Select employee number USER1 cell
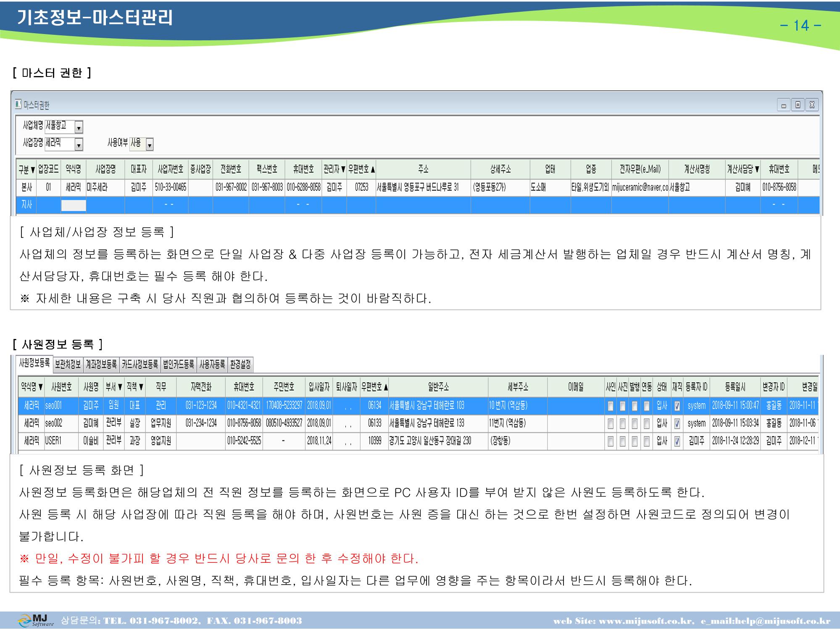The width and height of the screenshot is (840, 630). (61, 441)
